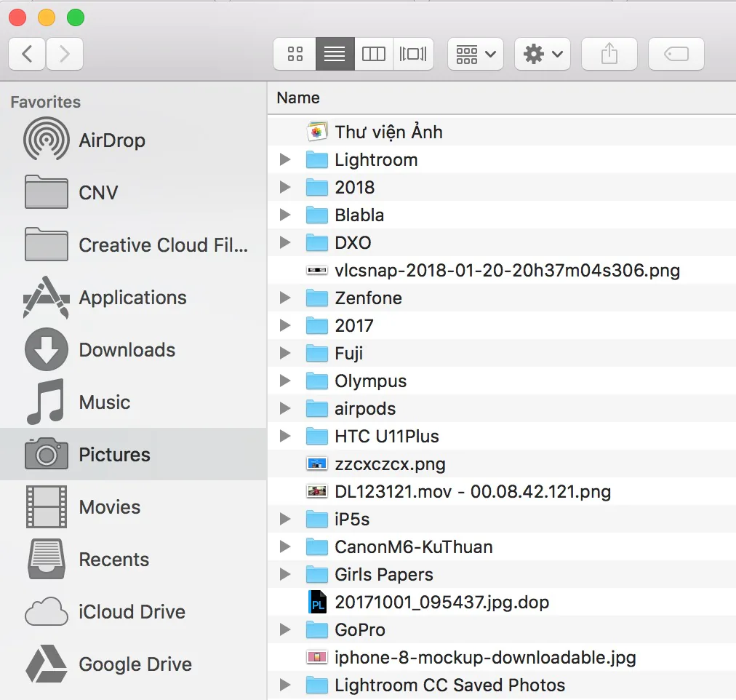Click the GoPro folder icon
736x700 pixels.
pos(317,629)
